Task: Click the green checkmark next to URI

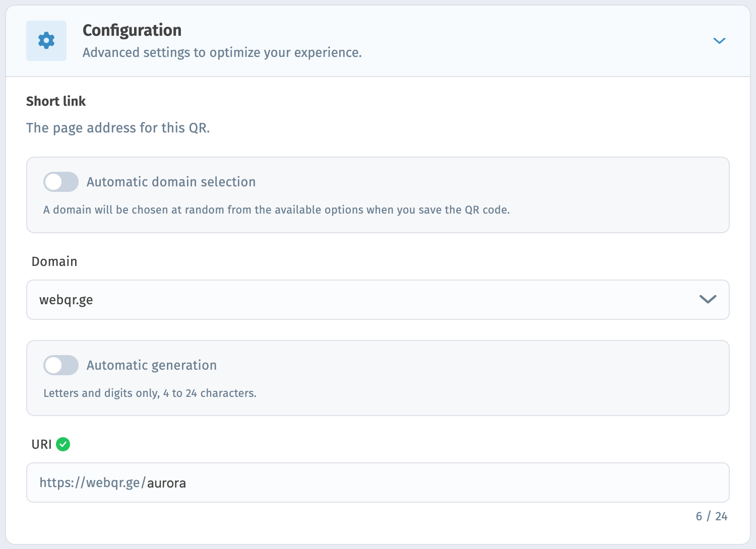Action: point(63,444)
